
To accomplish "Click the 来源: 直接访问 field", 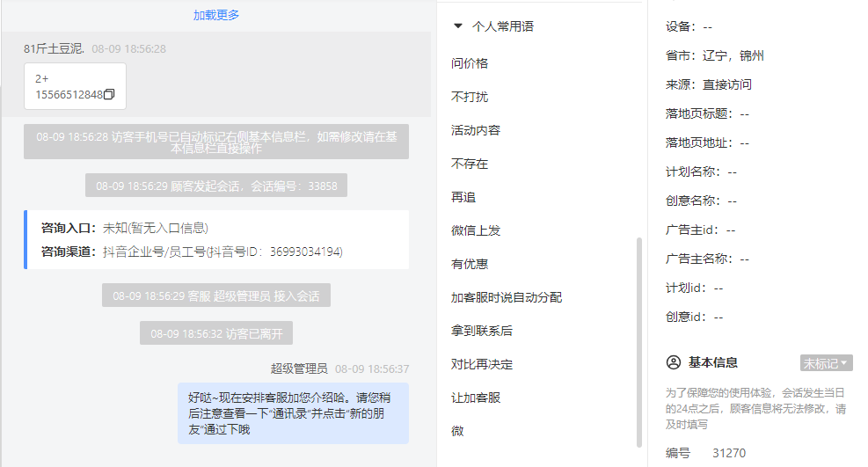I will tap(709, 84).
